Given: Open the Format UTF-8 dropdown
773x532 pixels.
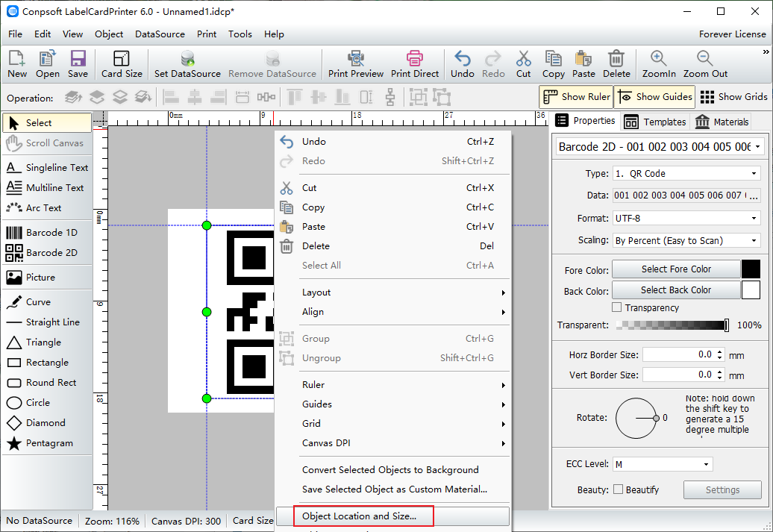Looking at the screenshot, I should (686, 218).
